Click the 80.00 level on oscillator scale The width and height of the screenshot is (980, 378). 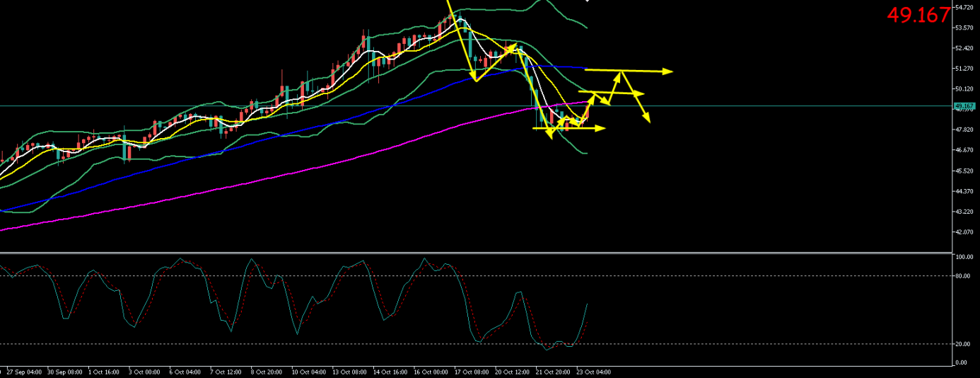point(962,276)
